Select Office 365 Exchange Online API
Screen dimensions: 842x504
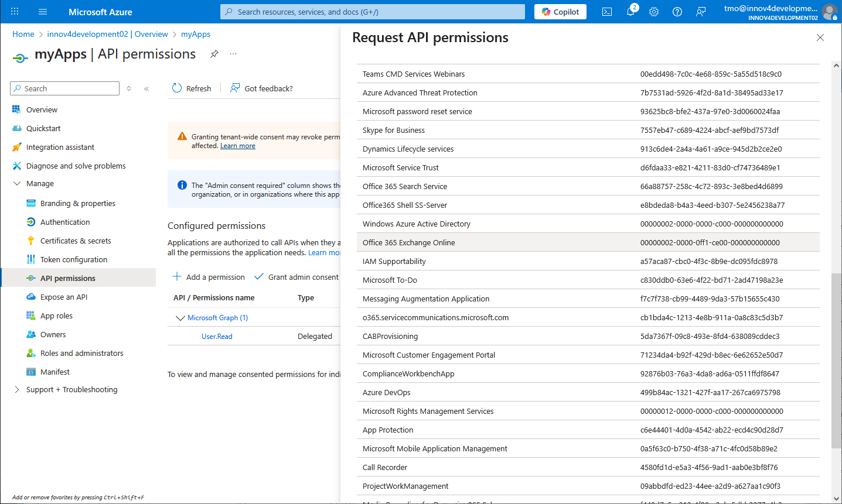tap(408, 242)
